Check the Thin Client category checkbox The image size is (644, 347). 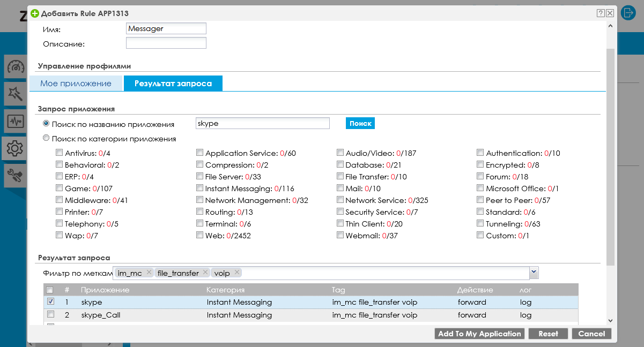[340, 223]
